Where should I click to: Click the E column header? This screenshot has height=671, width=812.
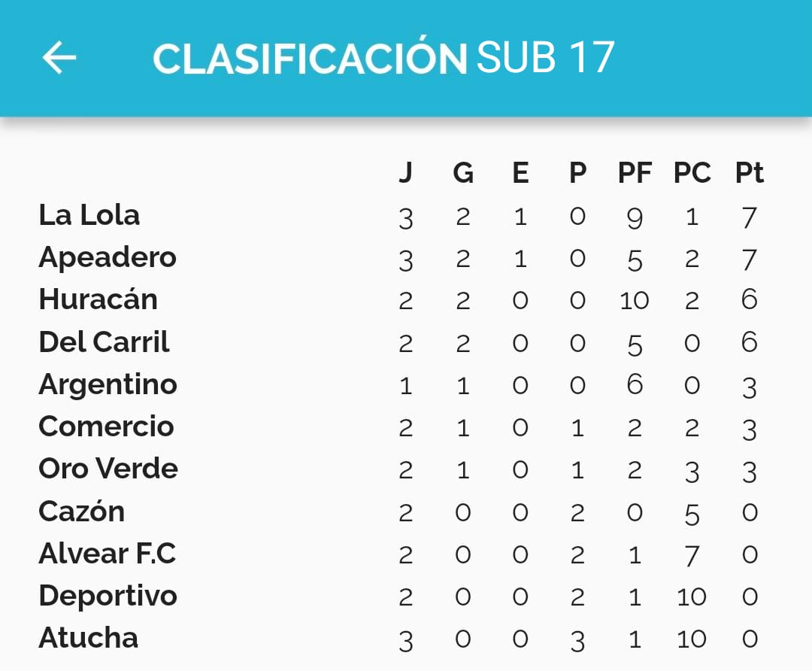pos(520,172)
